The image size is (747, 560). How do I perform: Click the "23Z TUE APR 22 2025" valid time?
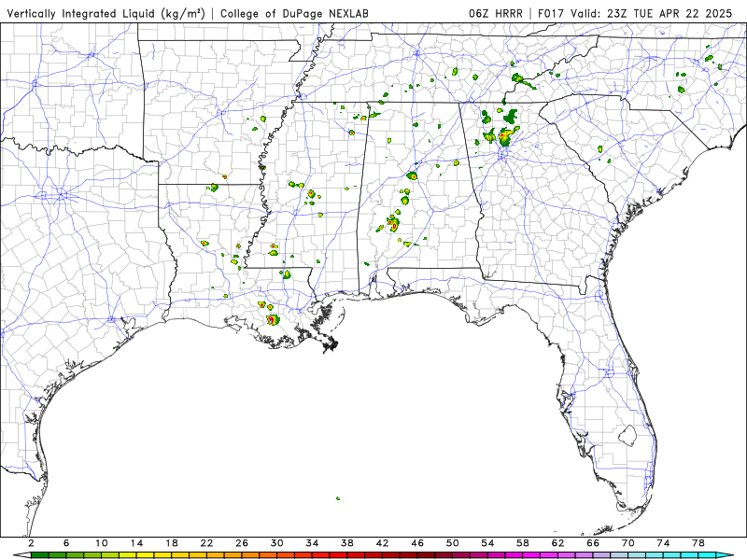669,13
